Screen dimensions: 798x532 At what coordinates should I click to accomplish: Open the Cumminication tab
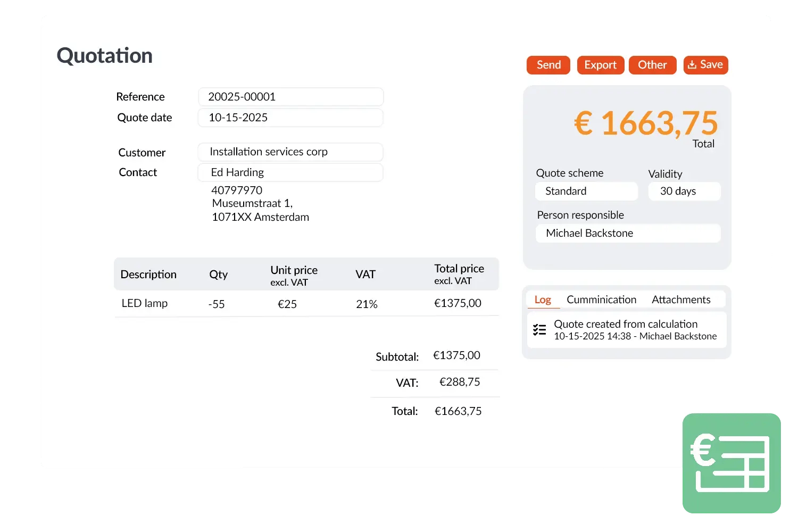point(601,300)
